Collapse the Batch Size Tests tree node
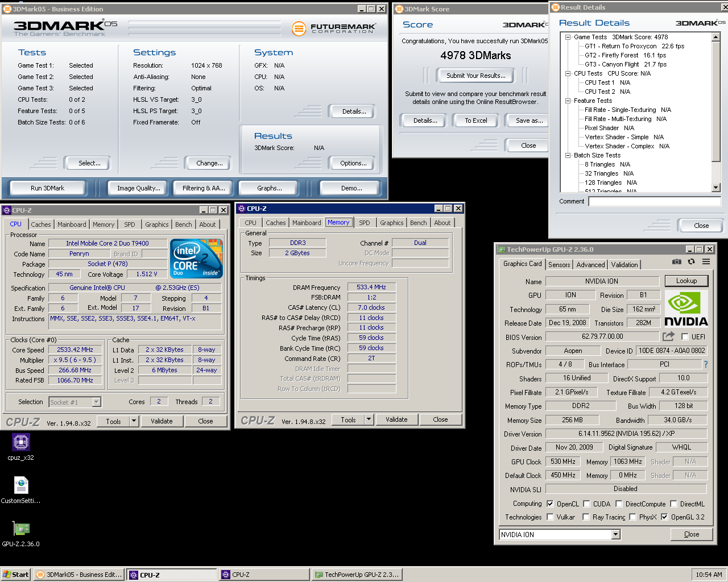This screenshot has width=728, height=582. click(568, 155)
